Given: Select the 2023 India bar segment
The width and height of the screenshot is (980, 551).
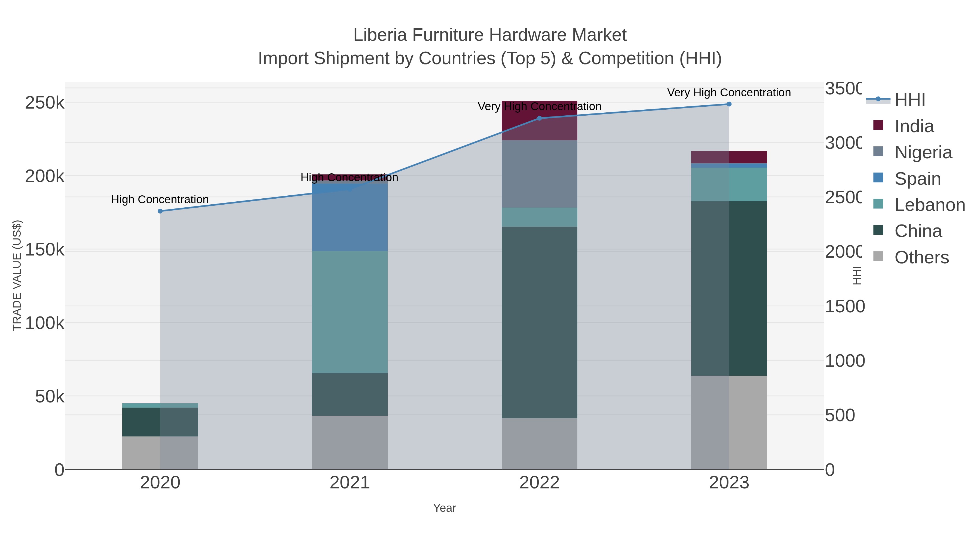Looking at the screenshot, I should [x=729, y=158].
